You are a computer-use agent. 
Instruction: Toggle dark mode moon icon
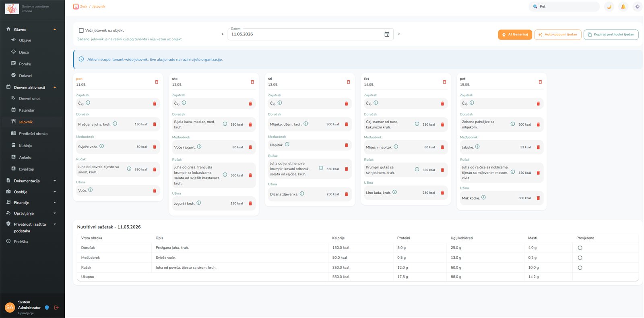(x=609, y=6)
